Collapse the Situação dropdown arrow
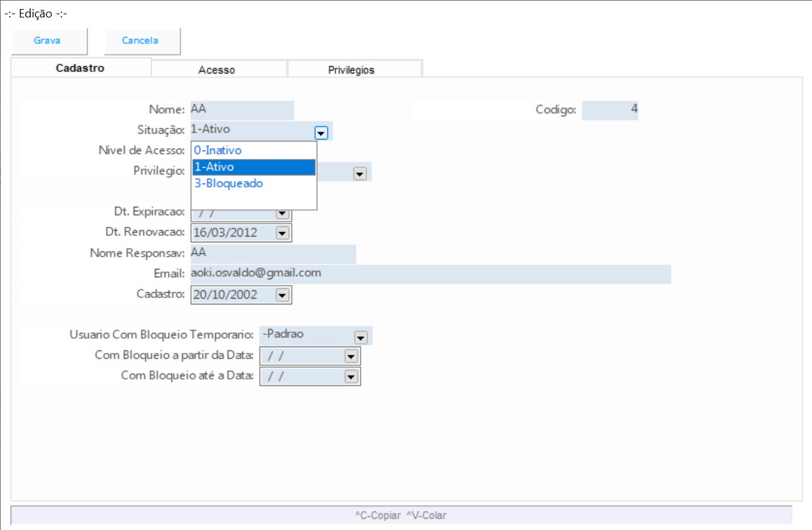This screenshot has width=812, height=530. coord(321,132)
